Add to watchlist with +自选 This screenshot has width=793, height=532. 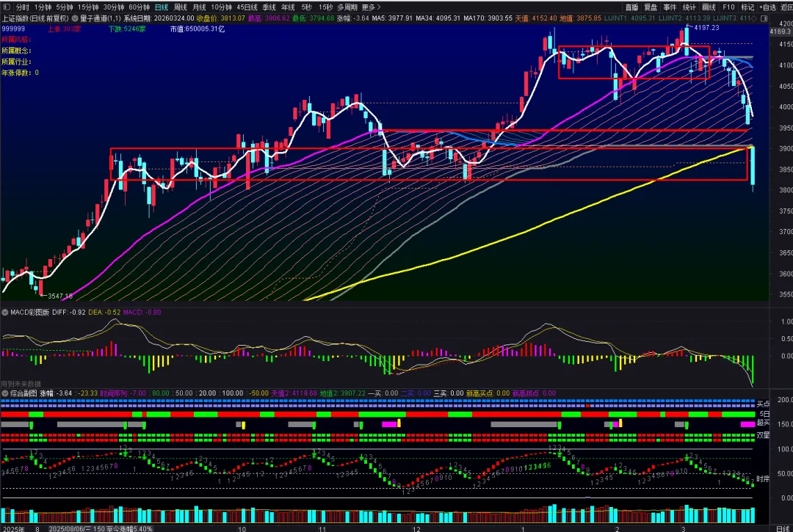[767, 7]
